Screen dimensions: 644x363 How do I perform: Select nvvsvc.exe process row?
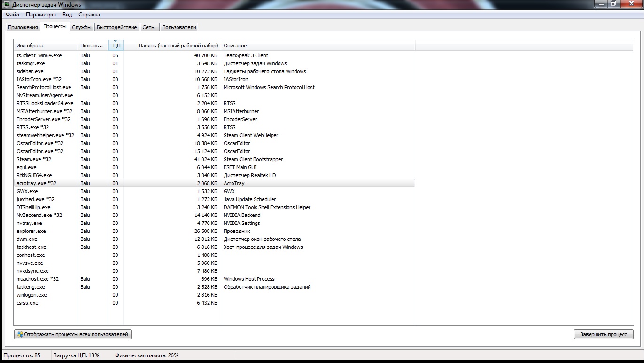coord(215,263)
